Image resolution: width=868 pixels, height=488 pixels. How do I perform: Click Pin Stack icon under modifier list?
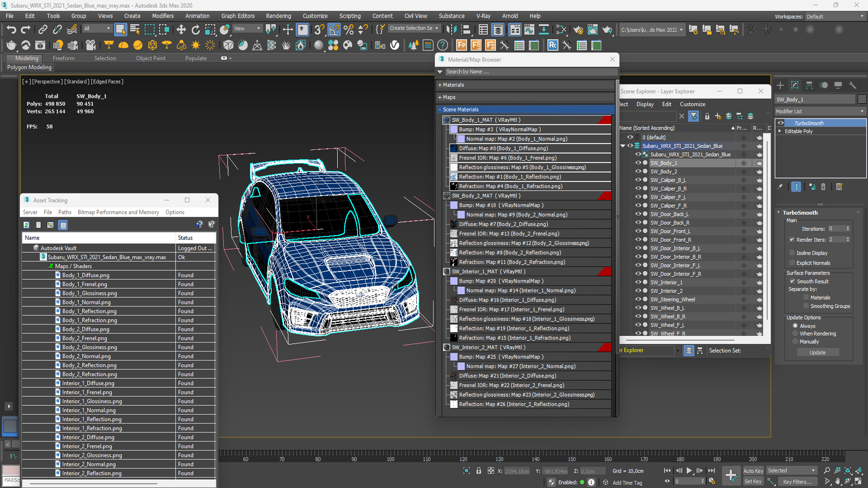[780, 187]
